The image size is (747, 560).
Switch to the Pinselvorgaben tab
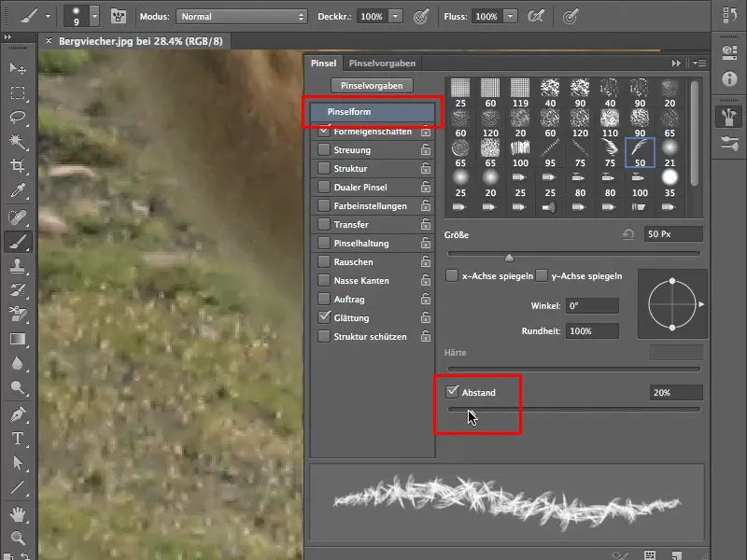click(x=382, y=63)
